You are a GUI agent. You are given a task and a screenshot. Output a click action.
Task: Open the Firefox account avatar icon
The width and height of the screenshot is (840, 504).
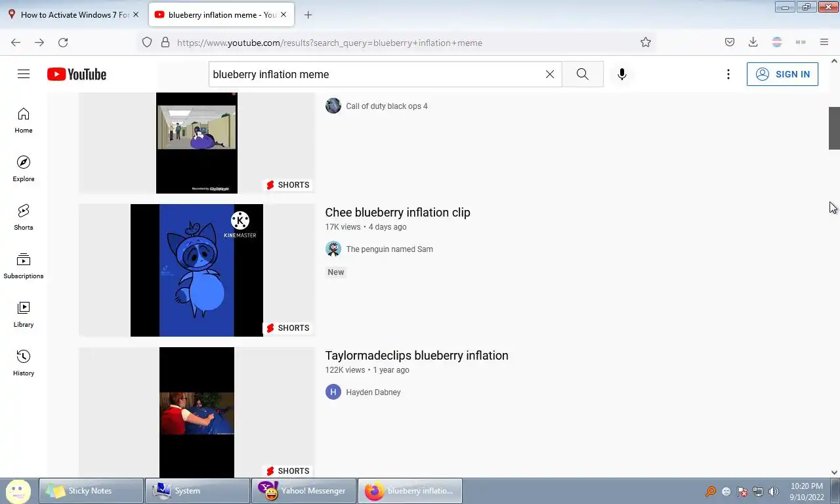(x=777, y=43)
